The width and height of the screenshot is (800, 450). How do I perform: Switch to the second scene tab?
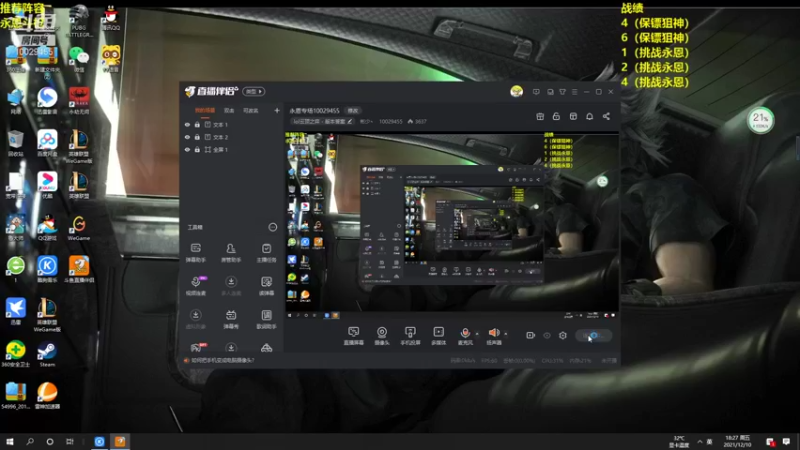point(229,110)
